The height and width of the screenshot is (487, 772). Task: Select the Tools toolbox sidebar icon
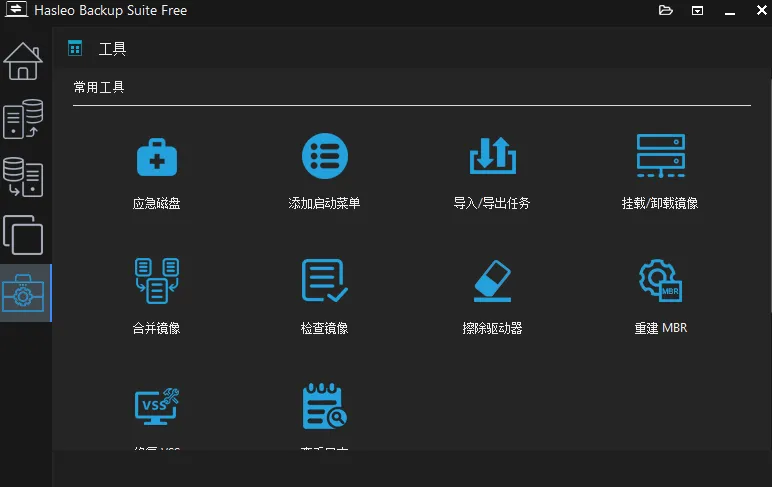[23, 293]
